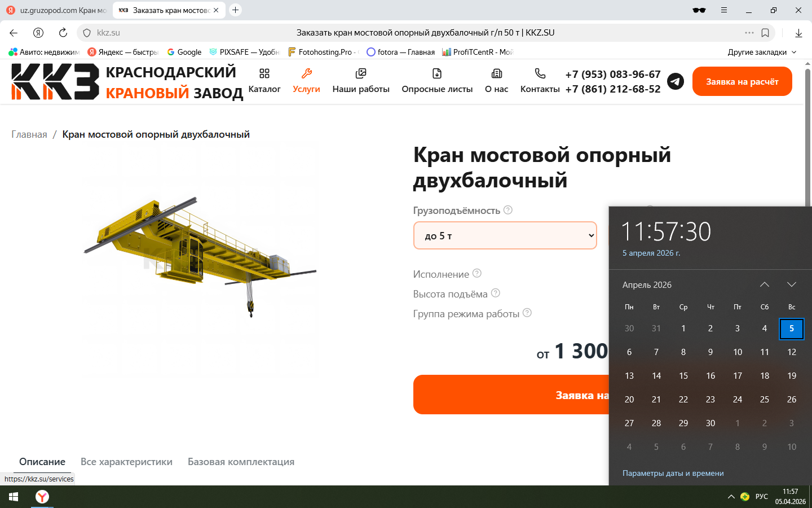The image size is (812, 508).
Task: Show the Грузоподъёмность help question mark
Action: click(507, 210)
